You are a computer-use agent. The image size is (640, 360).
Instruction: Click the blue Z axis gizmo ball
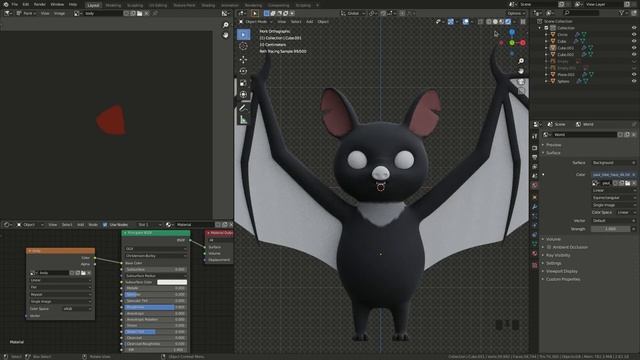[512, 32]
